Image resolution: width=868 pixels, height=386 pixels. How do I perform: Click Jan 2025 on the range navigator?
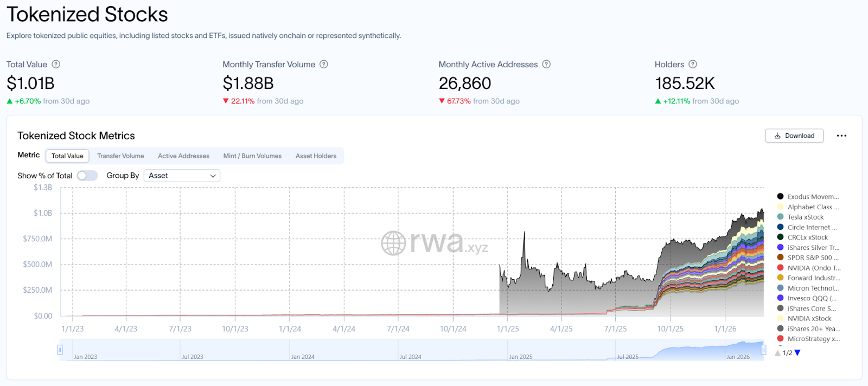(x=521, y=357)
